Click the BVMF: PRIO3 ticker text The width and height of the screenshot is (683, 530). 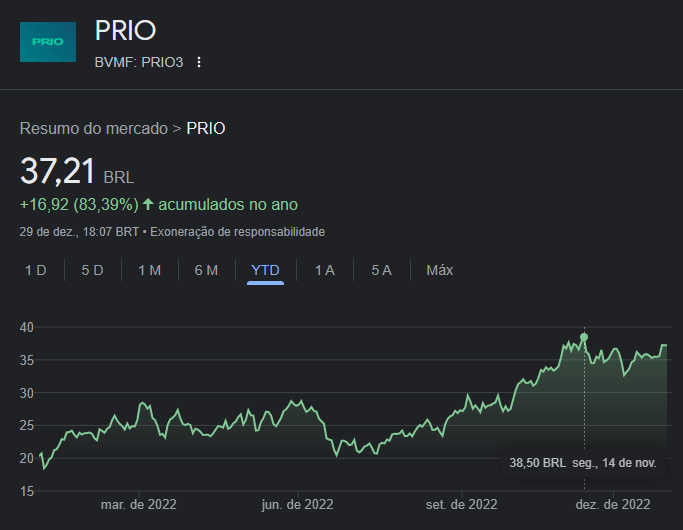pyautogui.click(x=139, y=62)
